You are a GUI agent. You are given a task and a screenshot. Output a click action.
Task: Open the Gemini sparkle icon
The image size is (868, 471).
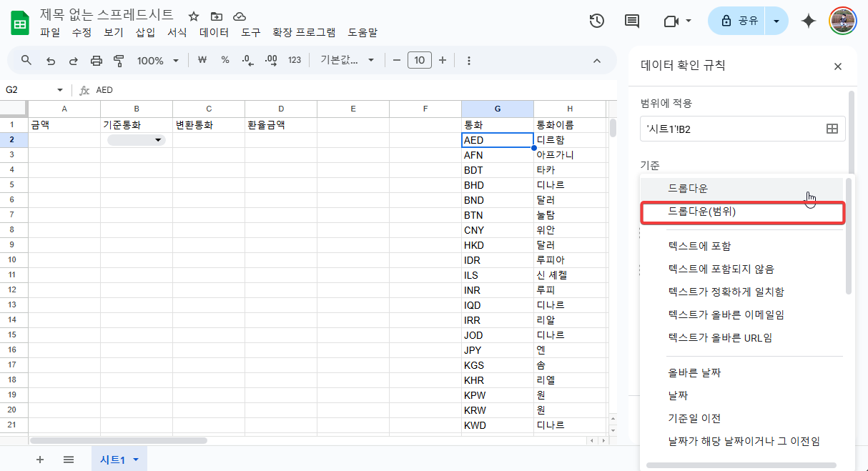809,21
